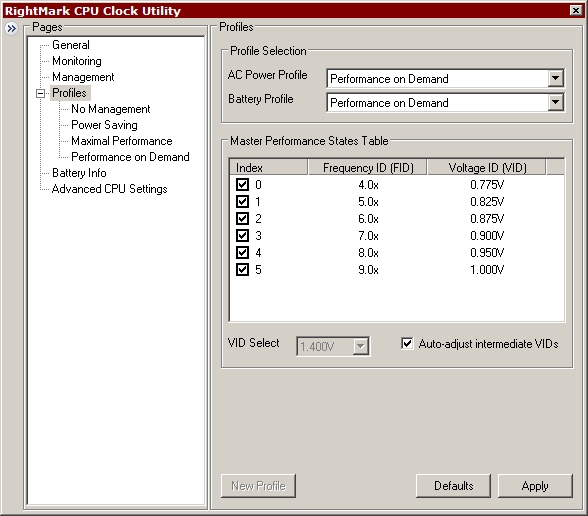Select the Power Saving profile page

[104, 125]
